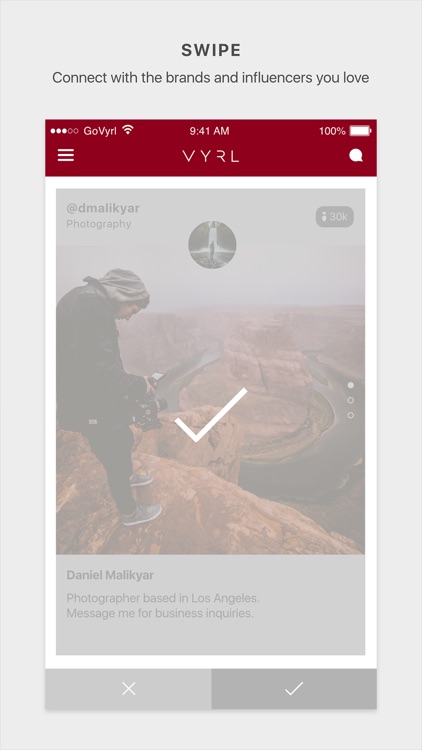Open the chat messages icon

click(x=355, y=155)
